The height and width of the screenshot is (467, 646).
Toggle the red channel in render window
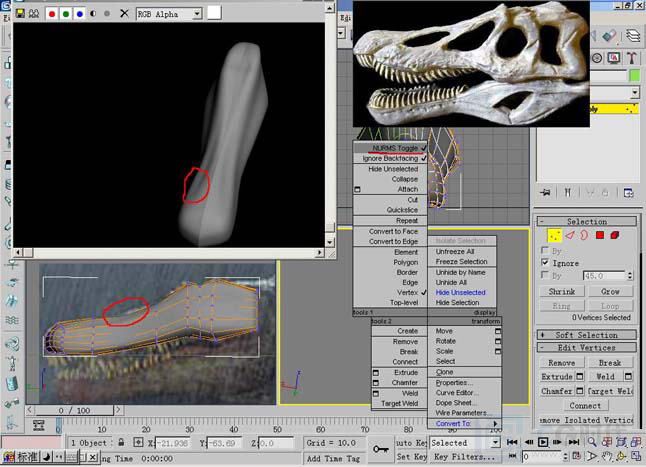[x=52, y=14]
